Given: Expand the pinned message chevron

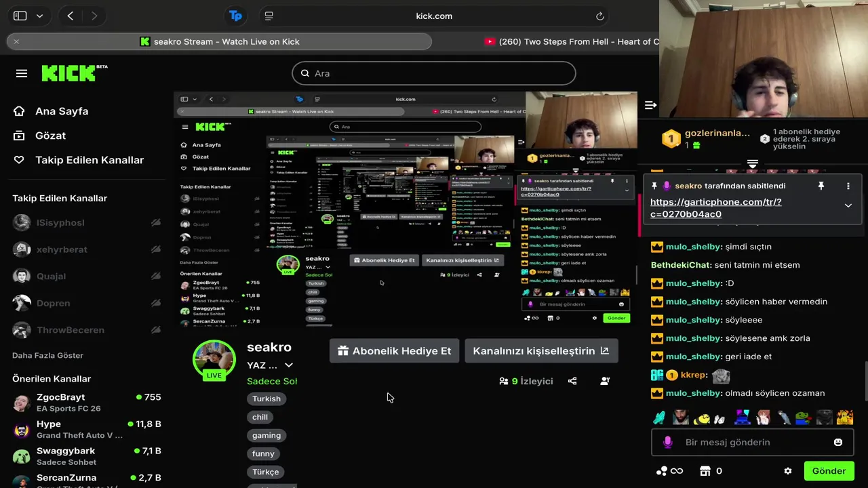Looking at the screenshot, I should pos(848,205).
